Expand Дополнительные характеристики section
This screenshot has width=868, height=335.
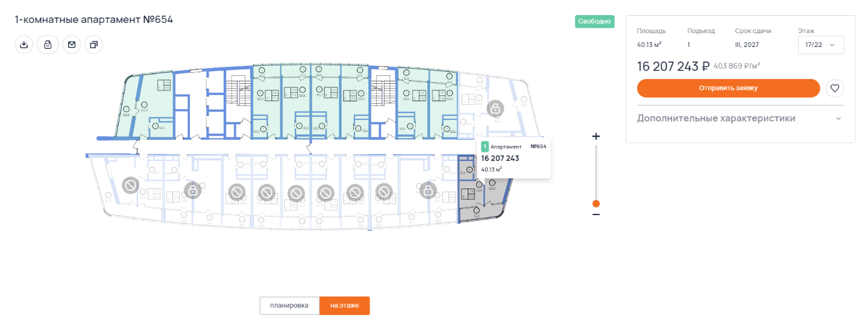pos(716,118)
